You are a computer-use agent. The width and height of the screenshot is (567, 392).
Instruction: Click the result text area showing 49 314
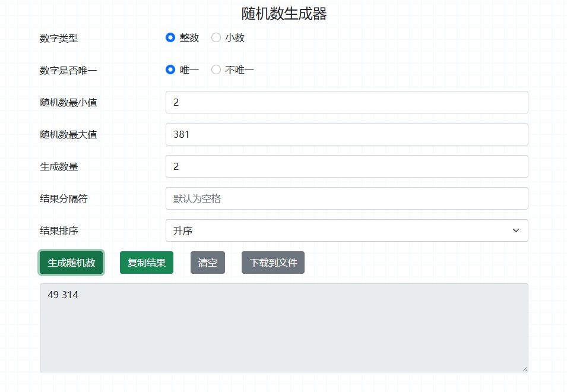tap(284, 328)
